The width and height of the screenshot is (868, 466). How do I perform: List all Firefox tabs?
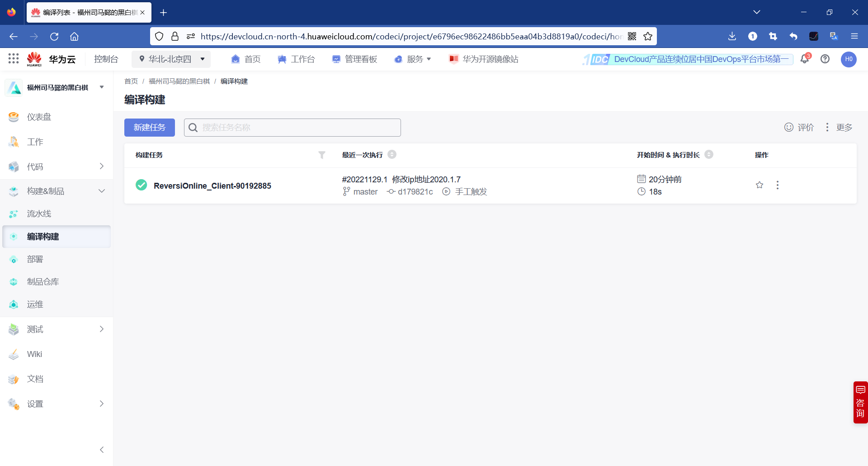pyautogui.click(x=757, y=12)
